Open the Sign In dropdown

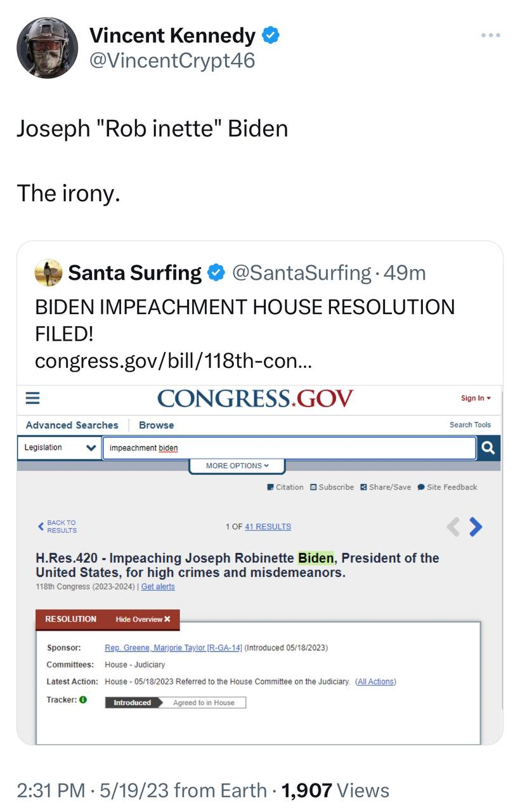pos(476,398)
